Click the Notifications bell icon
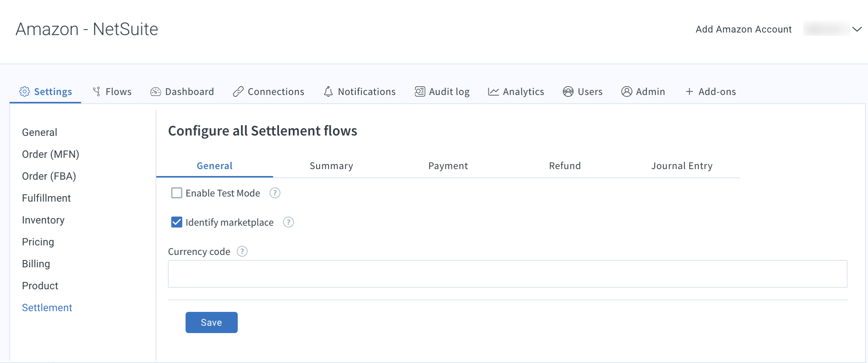868x363 pixels. tap(328, 92)
